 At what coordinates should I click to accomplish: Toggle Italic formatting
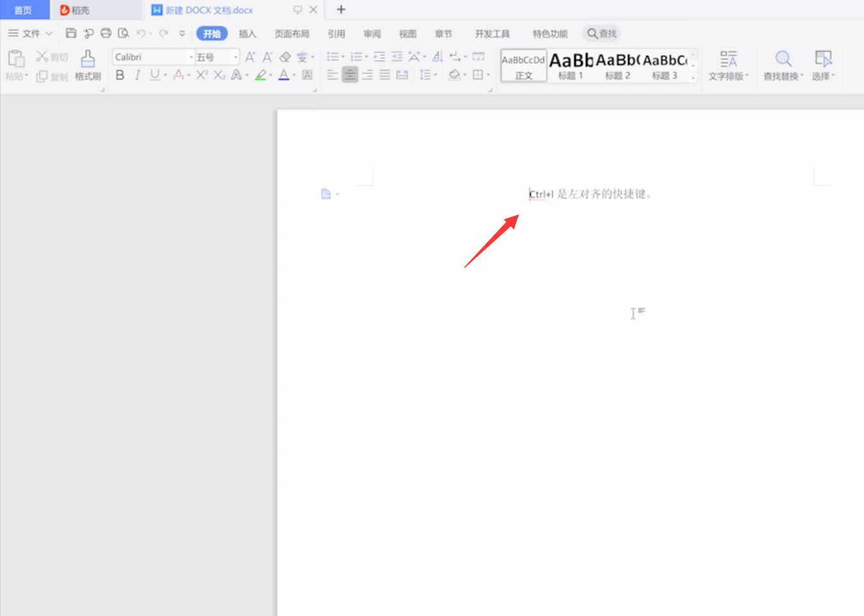click(x=137, y=75)
